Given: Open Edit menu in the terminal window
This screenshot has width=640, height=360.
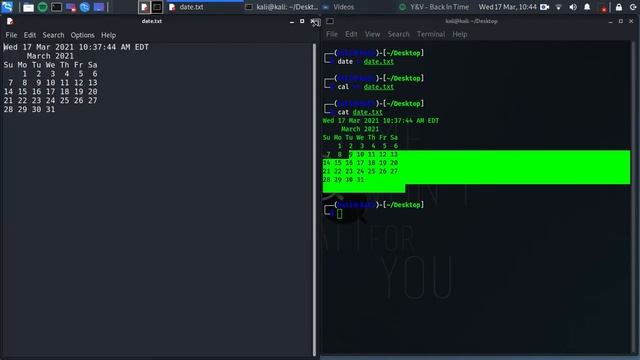Looking at the screenshot, I should pyautogui.click(x=351, y=34).
